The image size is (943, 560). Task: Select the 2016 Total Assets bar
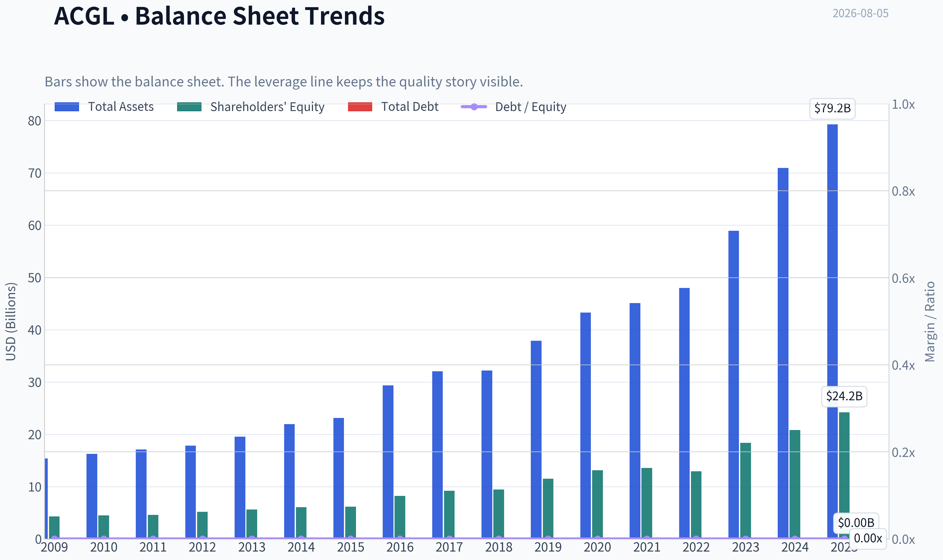[x=388, y=462]
